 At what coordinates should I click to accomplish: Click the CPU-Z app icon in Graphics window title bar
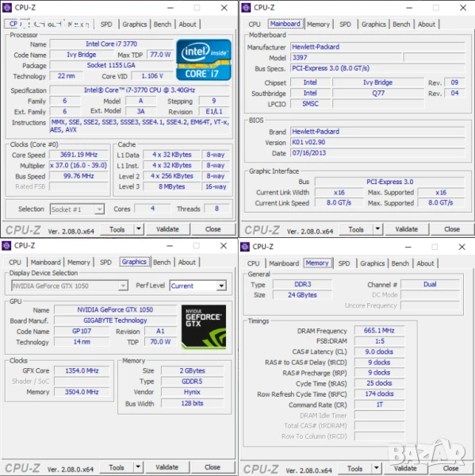[6, 246]
